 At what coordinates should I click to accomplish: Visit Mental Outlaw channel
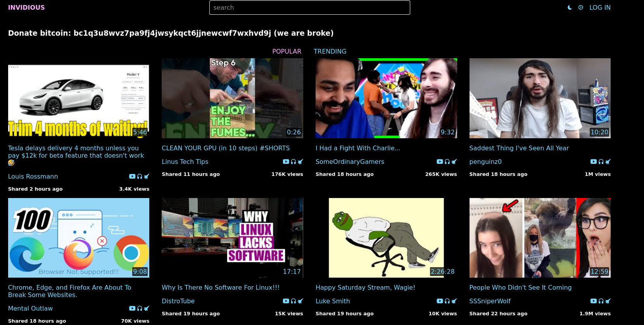(x=30, y=308)
